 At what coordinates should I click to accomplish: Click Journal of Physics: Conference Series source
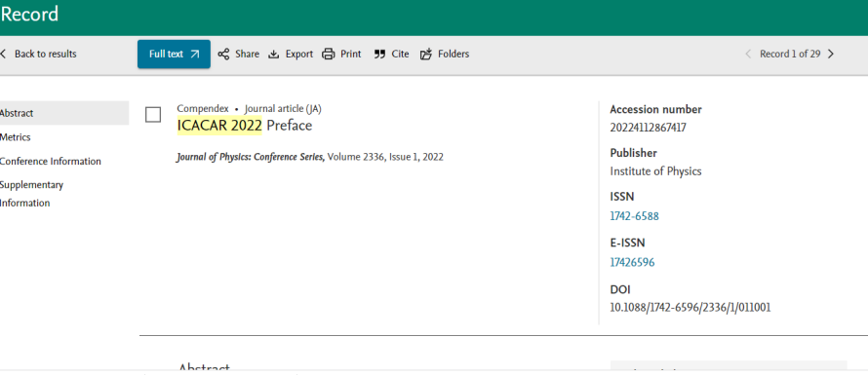251,157
